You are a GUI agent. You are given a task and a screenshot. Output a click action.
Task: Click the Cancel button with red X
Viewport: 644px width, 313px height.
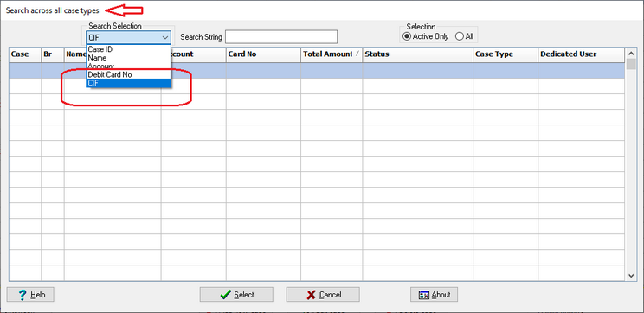click(x=323, y=295)
